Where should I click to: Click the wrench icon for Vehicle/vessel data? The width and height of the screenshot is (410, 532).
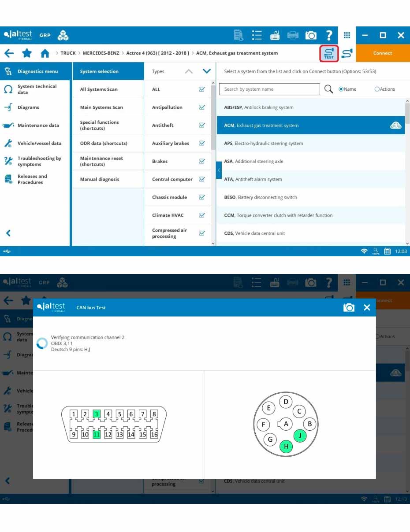8,144
